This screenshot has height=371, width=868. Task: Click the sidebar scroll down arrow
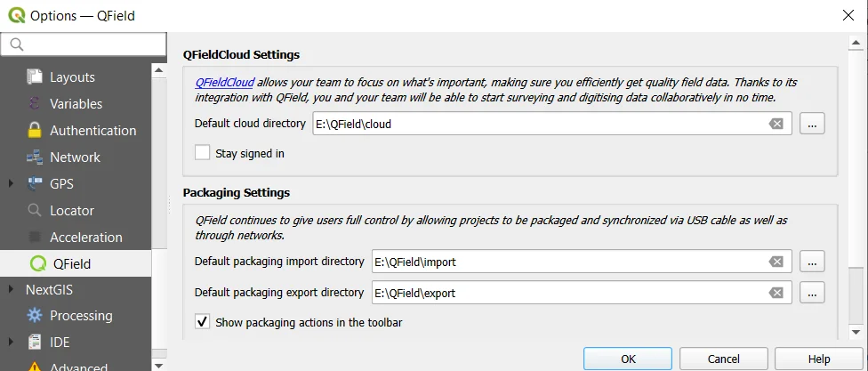[x=158, y=365]
